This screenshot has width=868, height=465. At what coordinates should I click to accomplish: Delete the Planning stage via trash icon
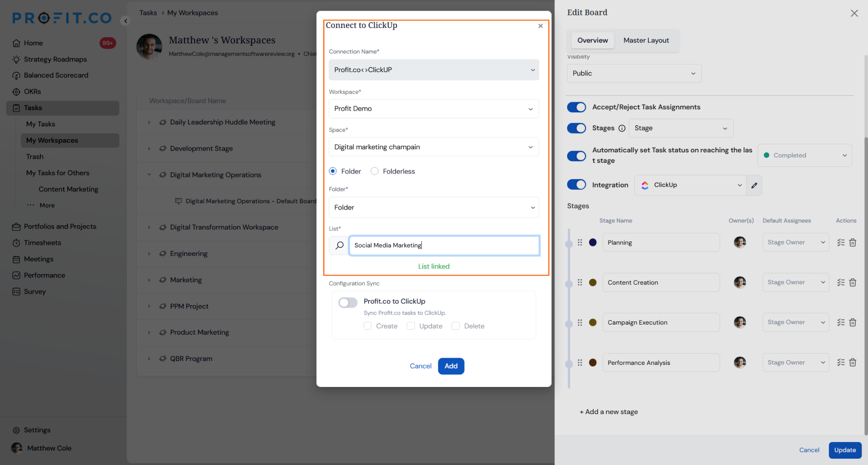click(853, 242)
